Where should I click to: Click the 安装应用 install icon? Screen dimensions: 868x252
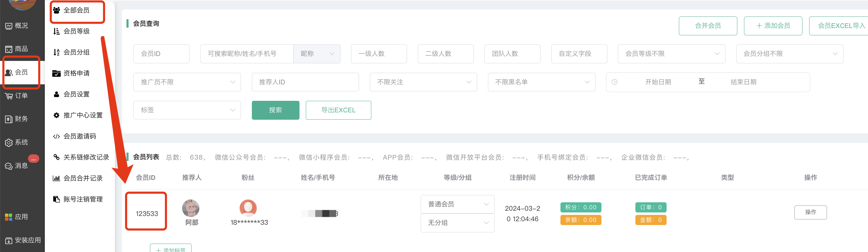pos(9,240)
